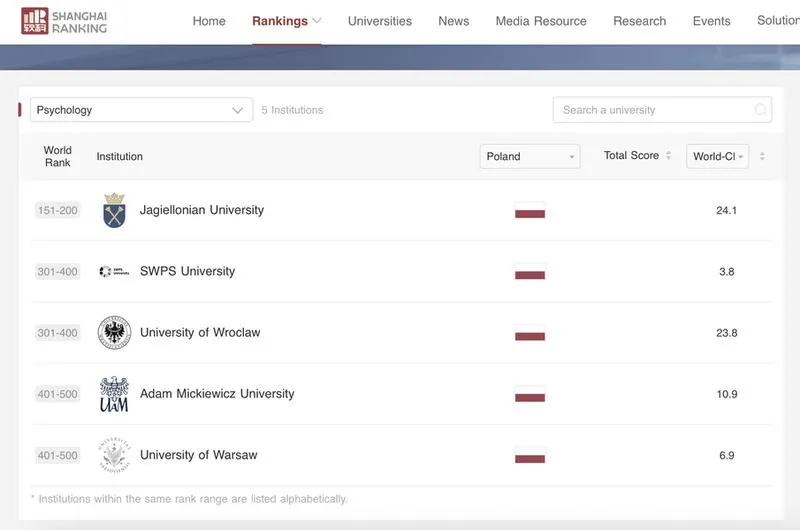The height and width of the screenshot is (530, 800).
Task: Open the Poland country filter dropdown
Action: 530,156
